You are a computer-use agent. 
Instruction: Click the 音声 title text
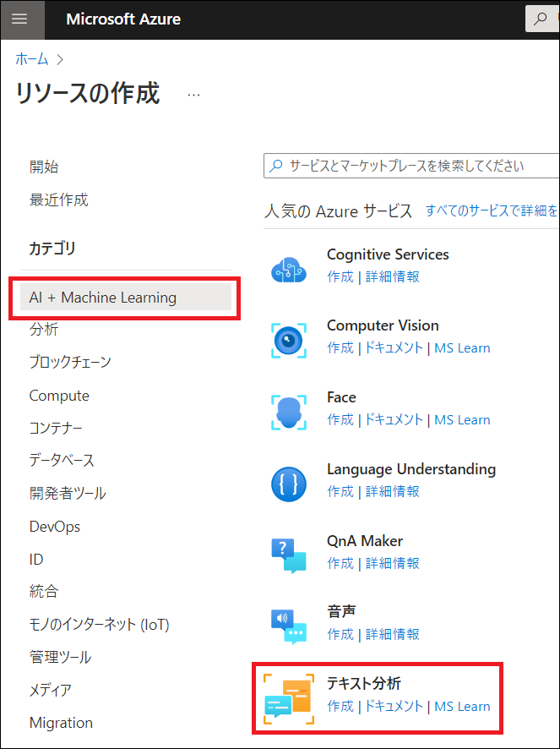coord(341,611)
